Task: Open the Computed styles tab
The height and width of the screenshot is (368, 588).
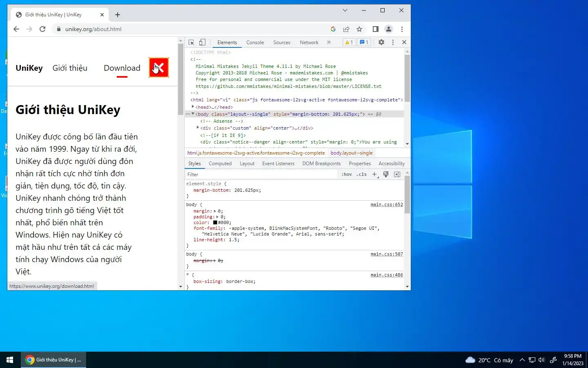Action: coord(220,164)
